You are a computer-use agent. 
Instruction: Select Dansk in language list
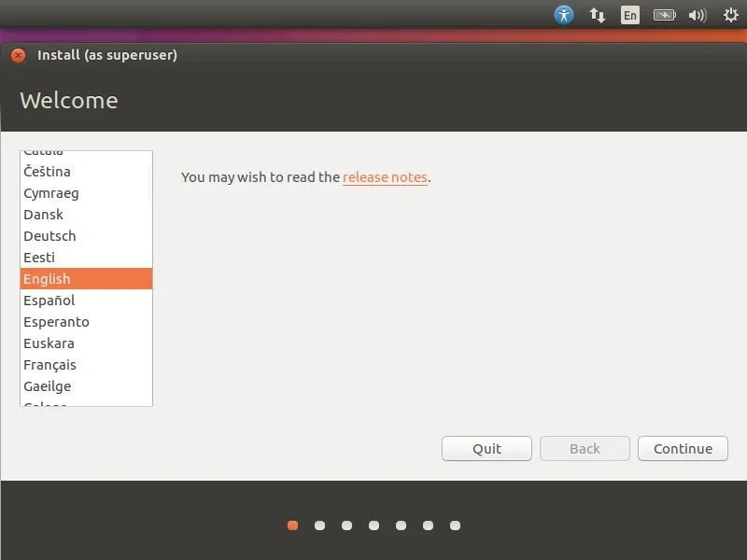(86, 215)
